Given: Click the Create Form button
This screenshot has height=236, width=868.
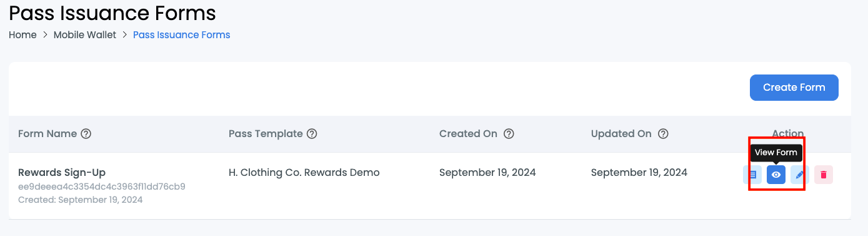Looking at the screenshot, I should coord(794,88).
